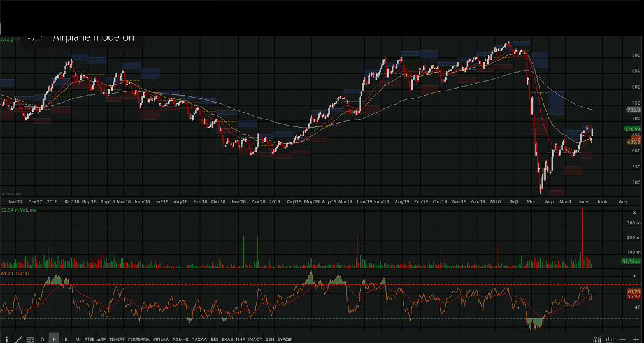Image resolution: width=644 pixels, height=343 pixels.
Task: Zoom out using the minus icon
Action: coord(622,339)
